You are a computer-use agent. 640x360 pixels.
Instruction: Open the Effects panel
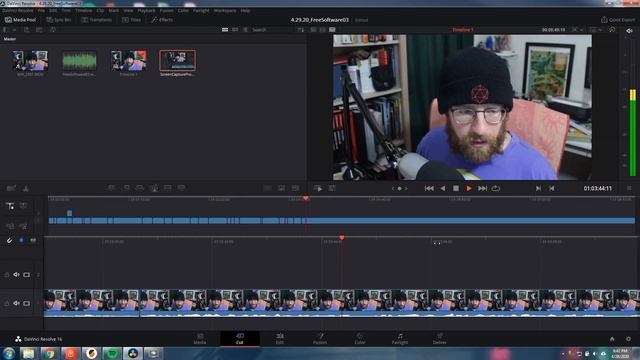(162, 20)
